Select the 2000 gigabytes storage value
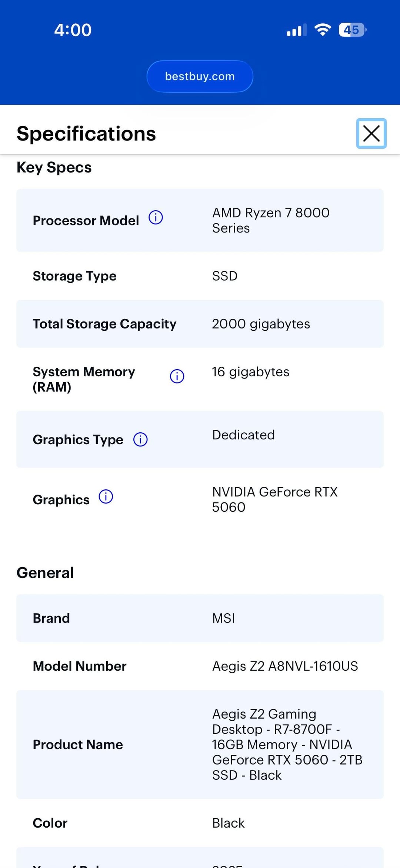This screenshot has height=868, width=400. [x=261, y=324]
